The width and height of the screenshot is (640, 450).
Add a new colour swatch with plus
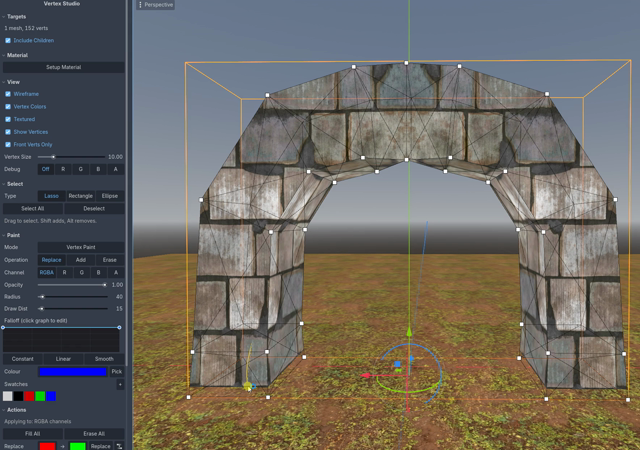(120, 384)
